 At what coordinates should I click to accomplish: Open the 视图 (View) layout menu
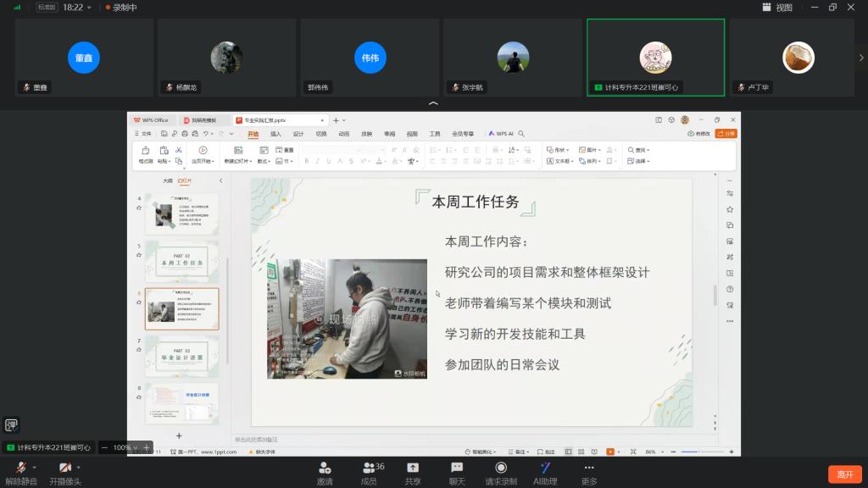pyautogui.click(x=777, y=7)
